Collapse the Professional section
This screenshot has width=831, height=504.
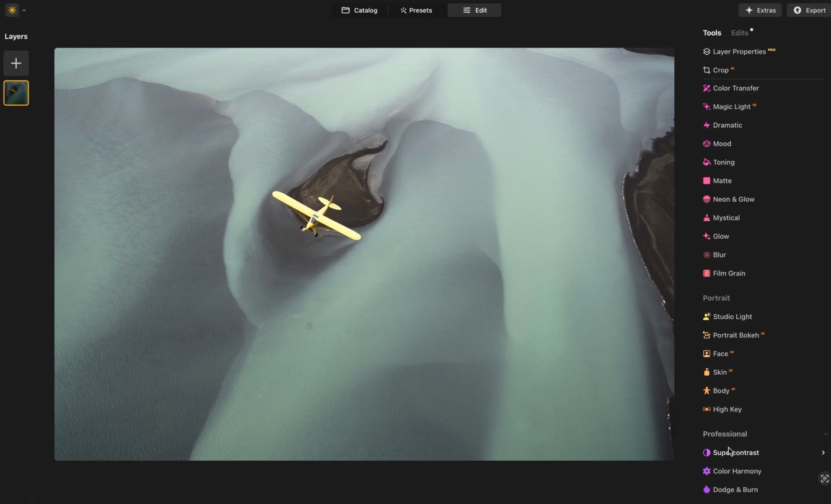pos(826,434)
